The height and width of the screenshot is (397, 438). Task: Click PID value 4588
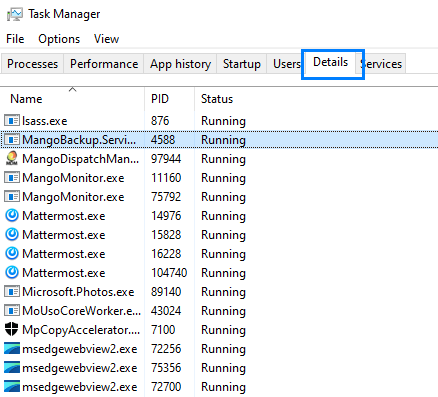tap(163, 140)
